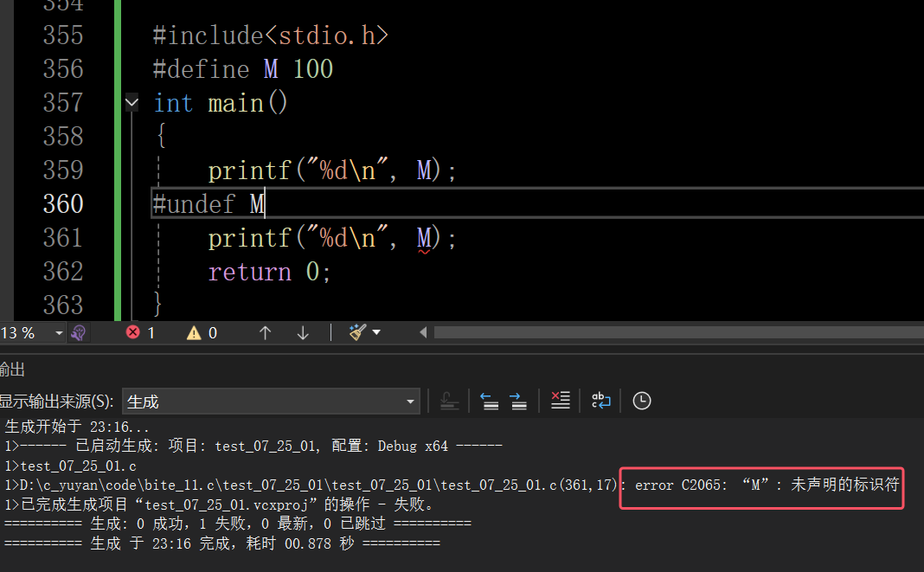The image size is (924, 572).
Task: Click the disabled find-message-in-code icon in output toolbar
Action: [x=450, y=402]
